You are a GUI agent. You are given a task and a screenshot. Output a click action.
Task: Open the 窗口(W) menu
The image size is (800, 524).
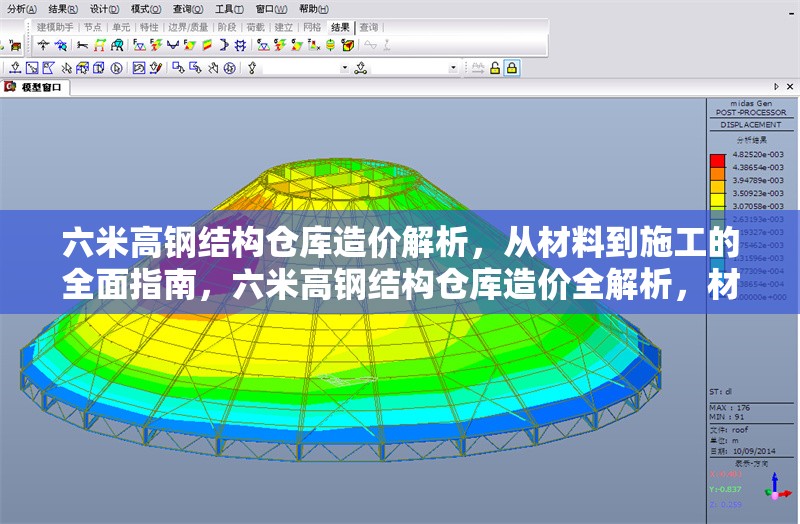pos(271,9)
